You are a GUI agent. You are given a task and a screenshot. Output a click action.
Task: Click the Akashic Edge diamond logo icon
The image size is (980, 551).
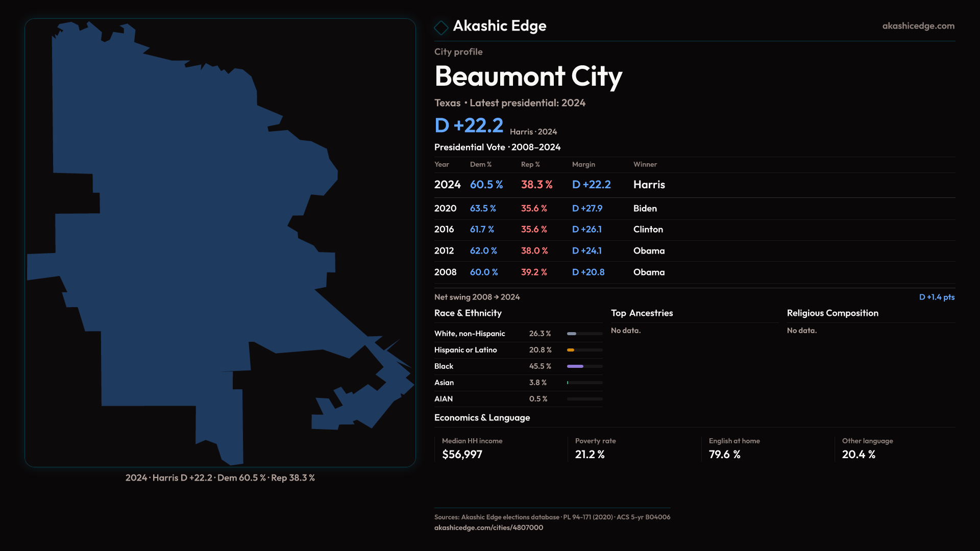click(x=441, y=27)
